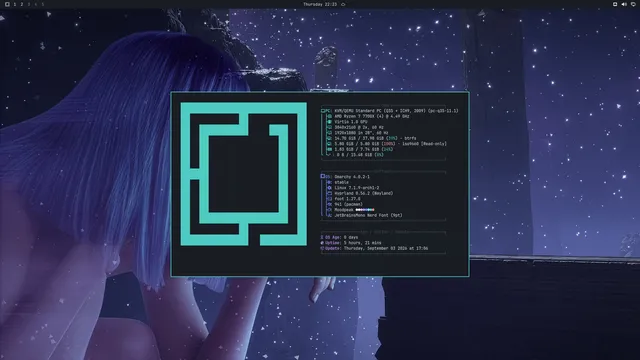Click the window manager icon beside Hyprland
The width and height of the screenshot is (640, 360).
pos(329,193)
